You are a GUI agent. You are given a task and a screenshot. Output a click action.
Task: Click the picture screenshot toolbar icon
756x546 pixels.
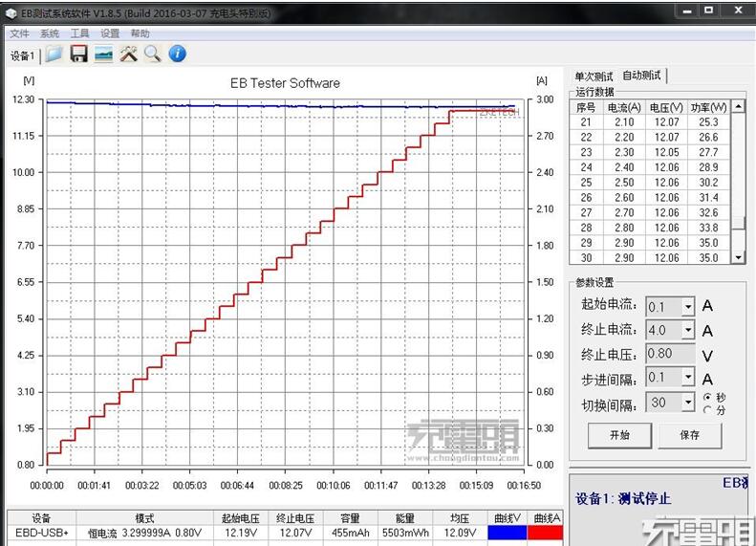point(104,55)
